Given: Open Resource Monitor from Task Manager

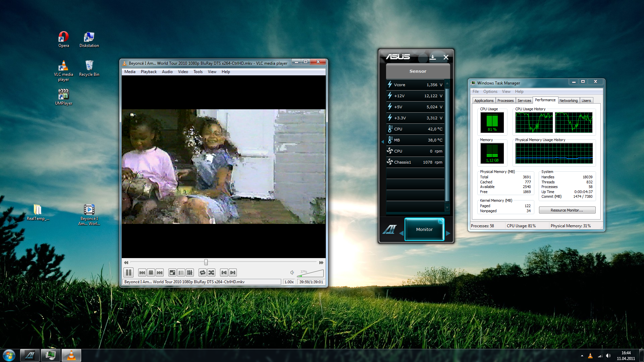Looking at the screenshot, I should 567,210.
